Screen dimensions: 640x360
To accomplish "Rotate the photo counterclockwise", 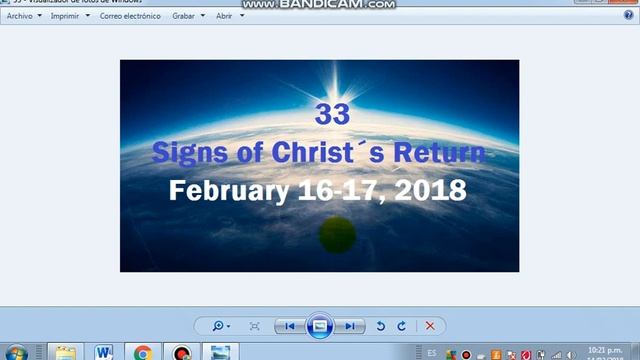I will pyautogui.click(x=380, y=326).
